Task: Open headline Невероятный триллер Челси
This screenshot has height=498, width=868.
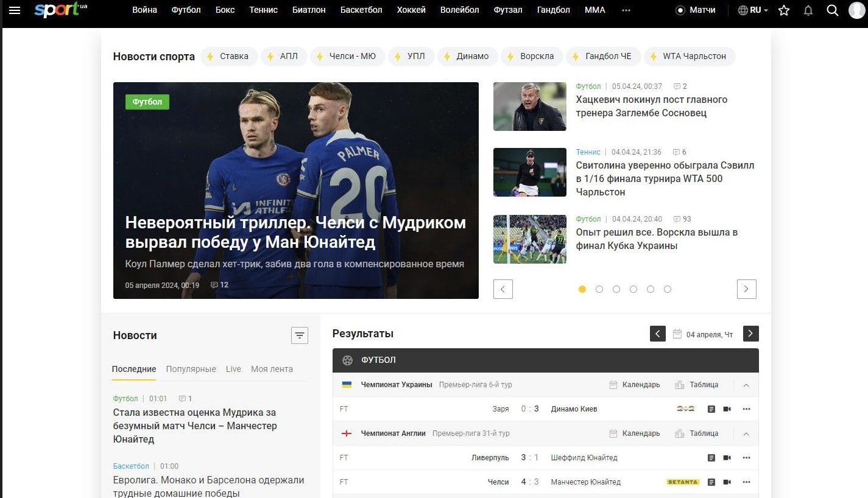Action: coord(295,233)
